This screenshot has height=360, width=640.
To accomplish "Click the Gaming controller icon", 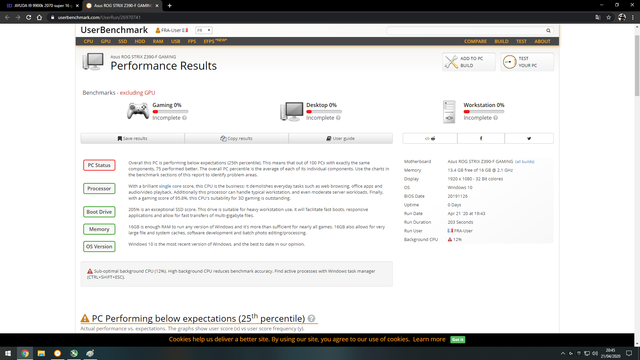I will point(138,111).
